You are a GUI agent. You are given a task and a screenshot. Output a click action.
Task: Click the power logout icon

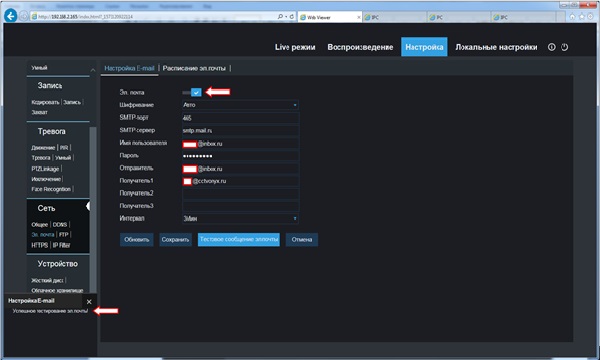coord(565,47)
